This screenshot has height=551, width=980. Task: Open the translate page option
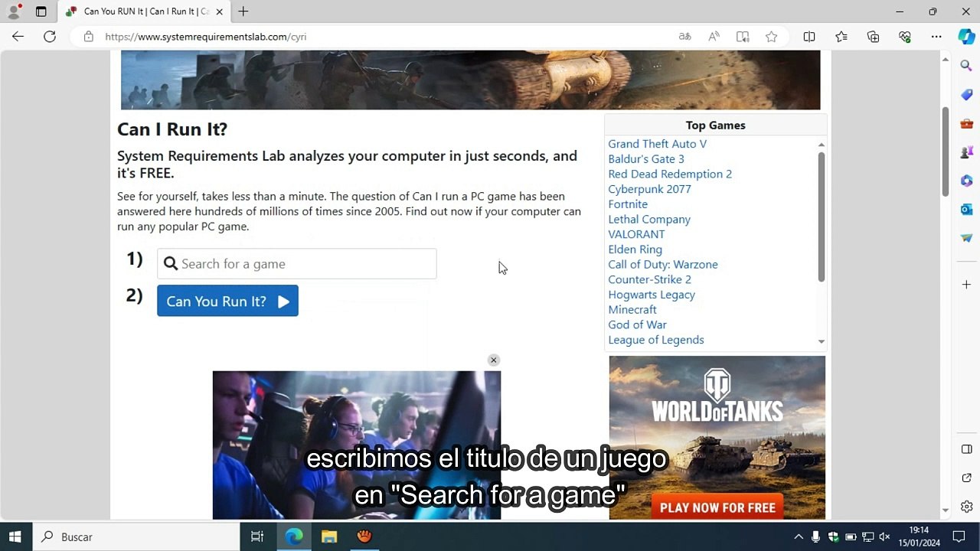click(684, 37)
